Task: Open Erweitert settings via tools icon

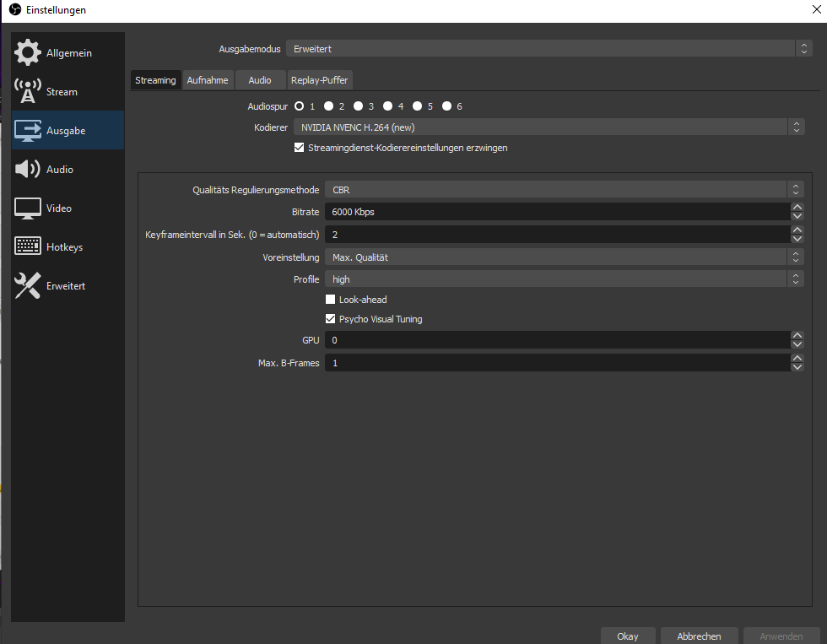Action: coord(28,286)
